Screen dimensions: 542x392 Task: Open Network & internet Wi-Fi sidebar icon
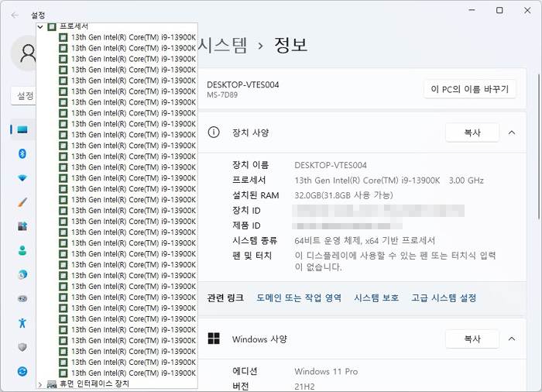point(22,178)
